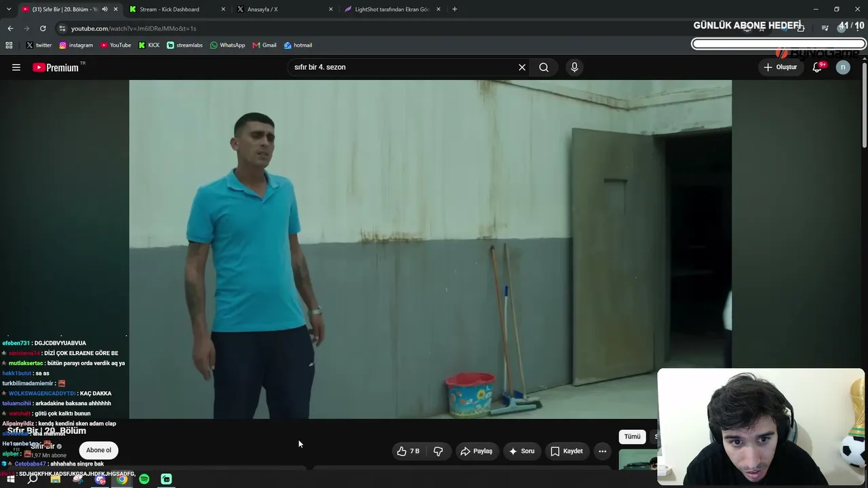Open more actions three-dot menu
Image resolution: width=868 pixels, height=488 pixels.
(x=602, y=451)
